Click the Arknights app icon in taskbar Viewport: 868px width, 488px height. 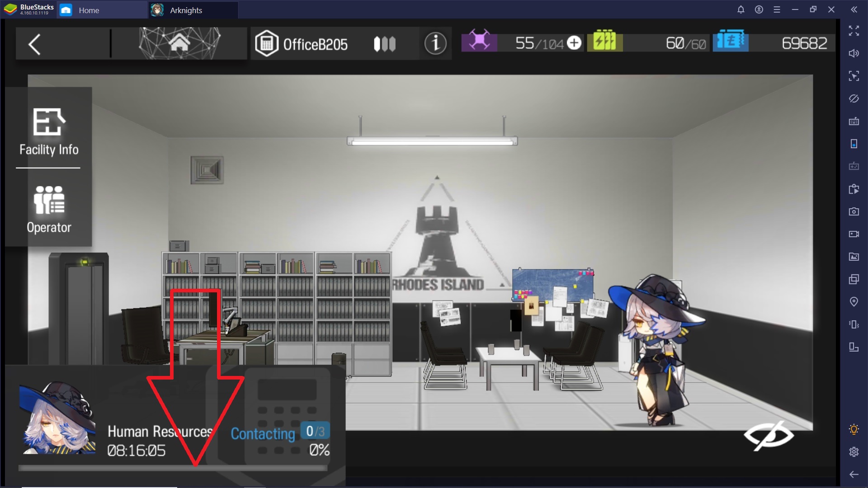click(x=157, y=10)
